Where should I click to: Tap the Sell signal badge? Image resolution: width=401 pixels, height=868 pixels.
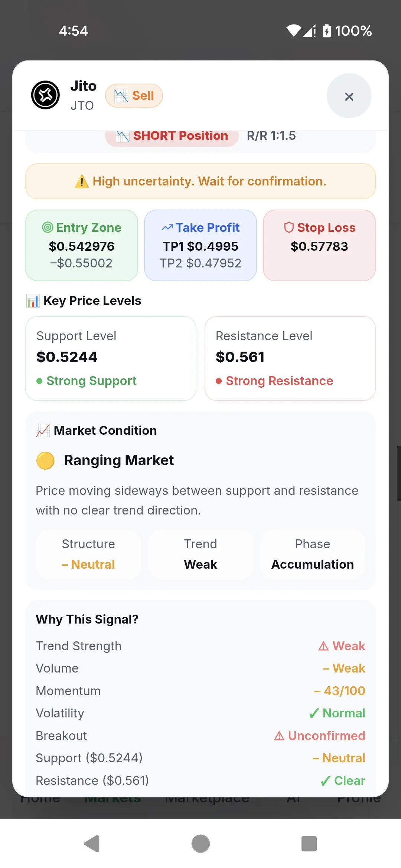(134, 96)
